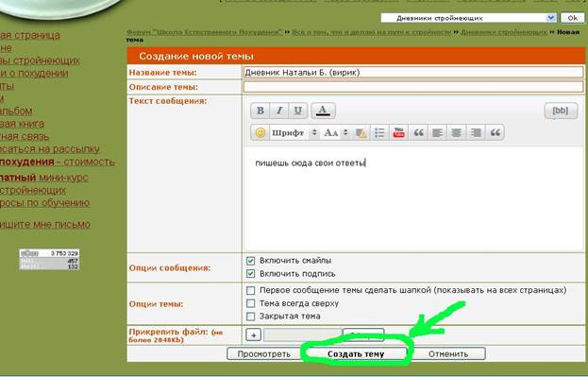Open the feedback (связь) sidebar link
This screenshot has height=377, width=588.
tap(25, 136)
